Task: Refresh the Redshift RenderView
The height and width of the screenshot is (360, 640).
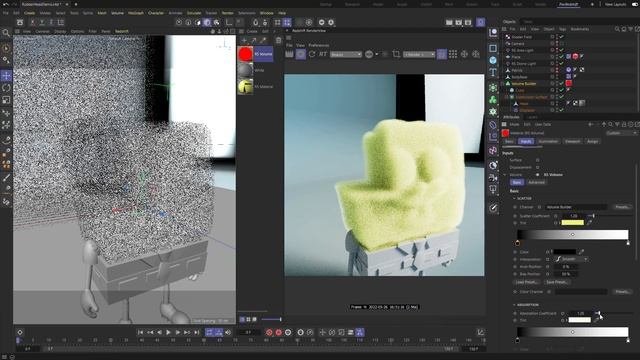Action: [x=312, y=54]
